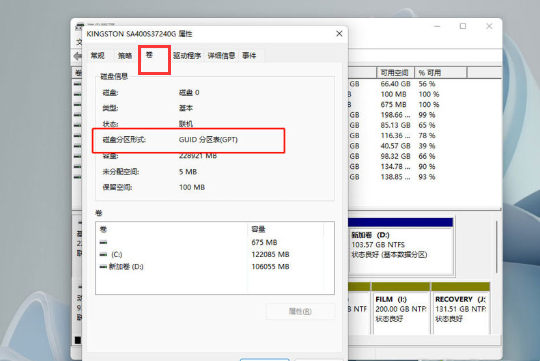
Task: Open the 策略 tab
Action: pos(125,55)
